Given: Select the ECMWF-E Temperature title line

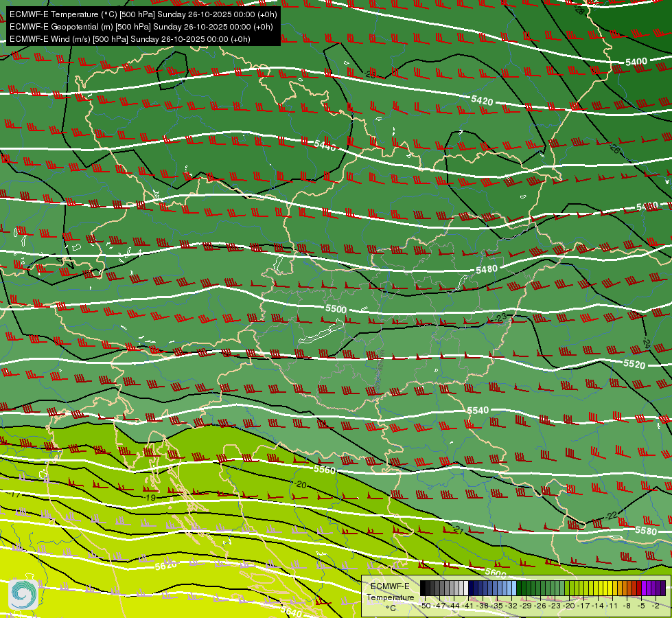Looking at the screenshot, I should click(x=143, y=14).
